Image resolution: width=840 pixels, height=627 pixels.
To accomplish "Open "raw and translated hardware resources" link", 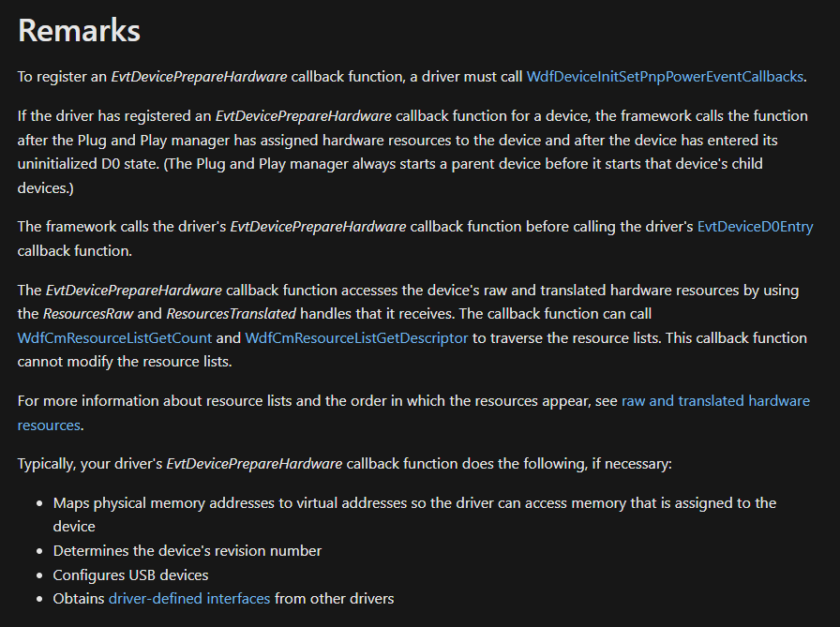I will (x=715, y=401).
